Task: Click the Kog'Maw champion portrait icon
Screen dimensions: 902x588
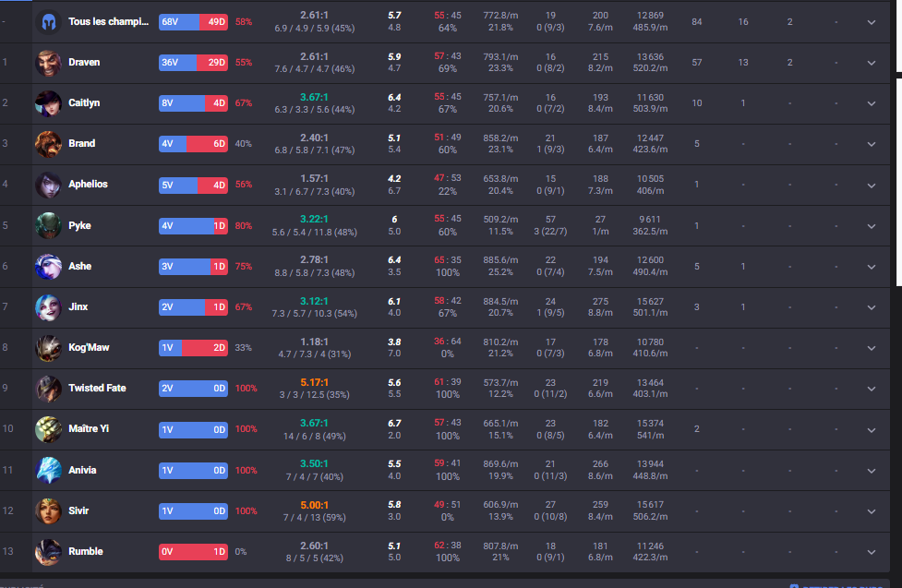Action: click(x=48, y=348)
